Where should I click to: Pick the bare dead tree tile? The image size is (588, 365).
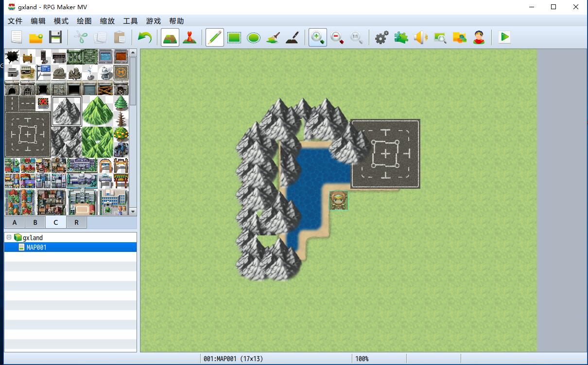tap(121, 119)
